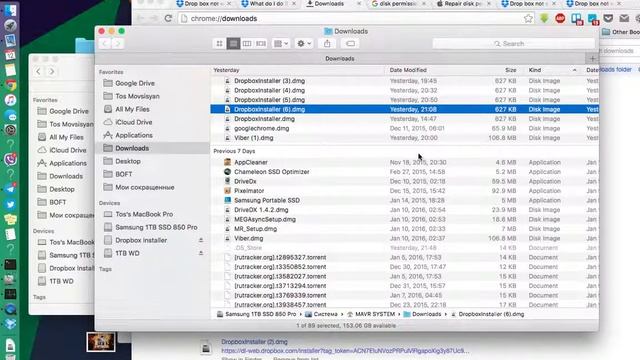640x360 pixels.
Task: Select MEGAsyncSetup.dmg file
Action: coord(265,219)
